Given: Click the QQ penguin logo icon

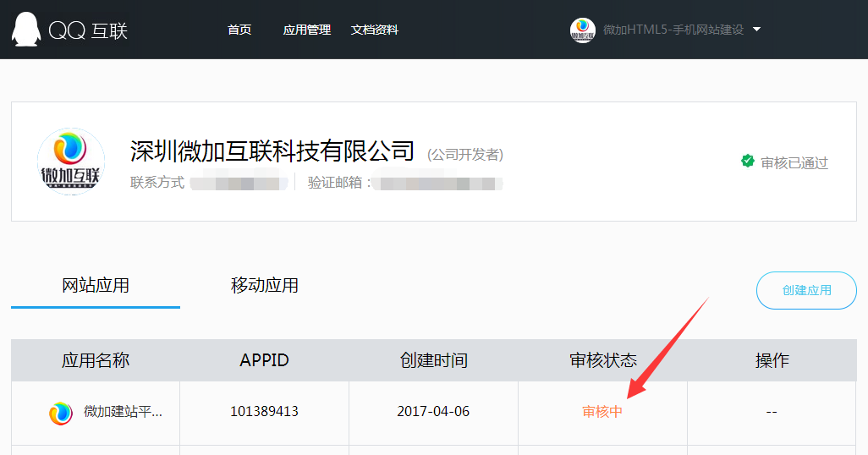Looking at the screenshot, I should coord(25,30).
